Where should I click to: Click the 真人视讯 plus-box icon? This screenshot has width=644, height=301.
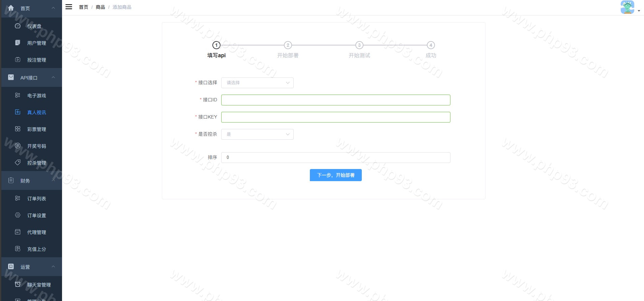point(18,112)
